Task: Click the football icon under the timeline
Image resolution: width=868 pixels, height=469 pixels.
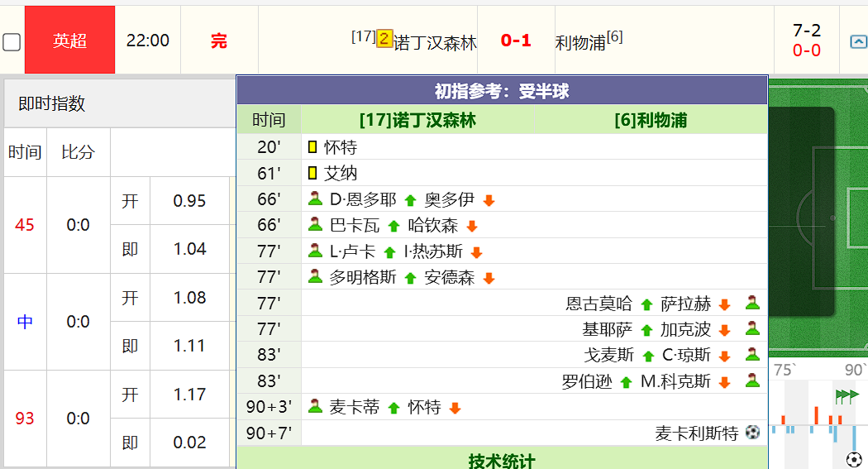Action: pyautogui.click(x=854, y=459)
